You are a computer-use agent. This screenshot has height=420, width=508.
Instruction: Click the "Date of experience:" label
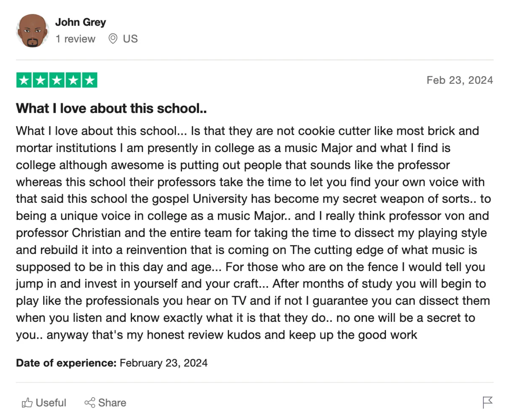point(66,363)
